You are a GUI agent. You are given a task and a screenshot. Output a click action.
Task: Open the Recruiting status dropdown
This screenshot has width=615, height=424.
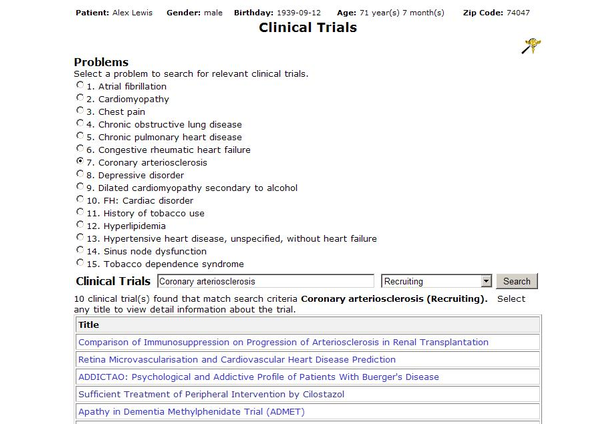click(x=436, y=281)
